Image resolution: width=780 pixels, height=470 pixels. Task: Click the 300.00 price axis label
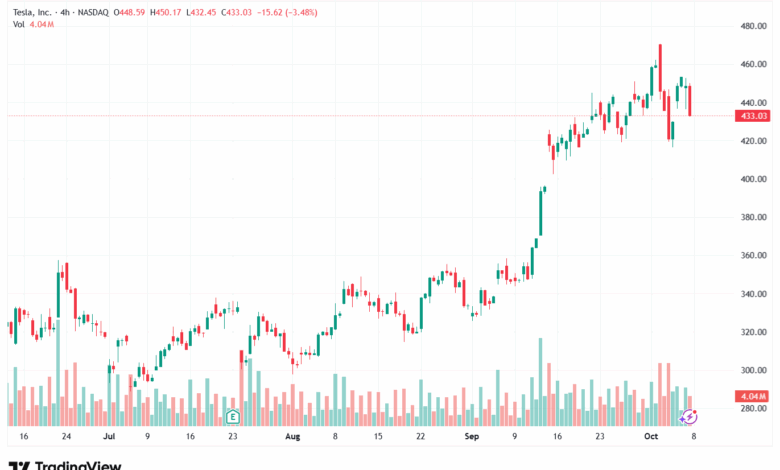pyautogui.click(x=754, y=370)
